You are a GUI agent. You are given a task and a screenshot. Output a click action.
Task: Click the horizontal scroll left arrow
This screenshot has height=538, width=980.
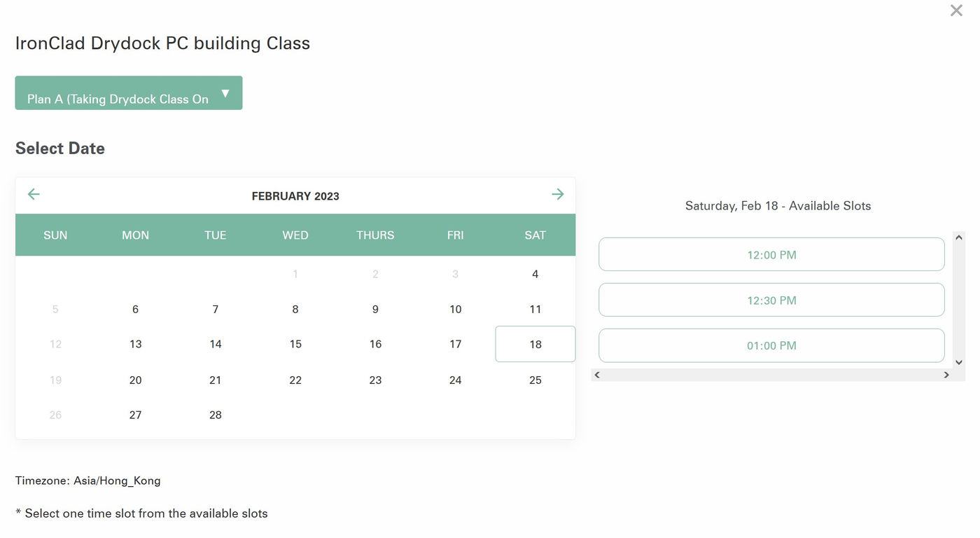coord(597,375)
